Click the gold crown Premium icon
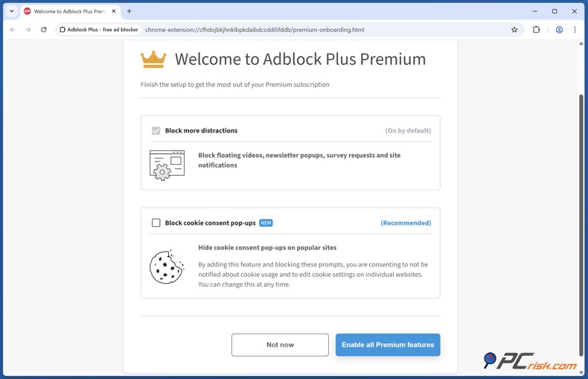This screenshot has width=588, height=379. [153, 59]
